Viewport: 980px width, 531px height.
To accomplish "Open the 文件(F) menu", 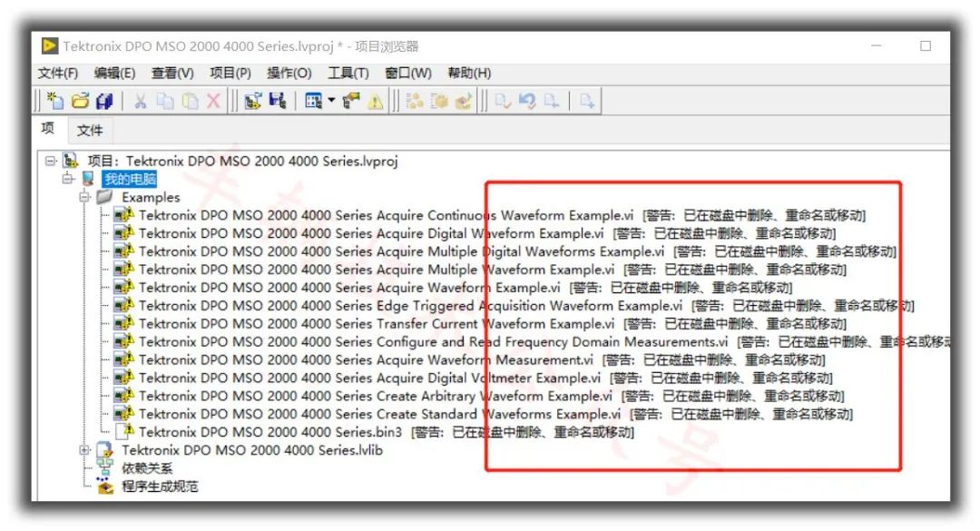I will (x=58, y=74).
